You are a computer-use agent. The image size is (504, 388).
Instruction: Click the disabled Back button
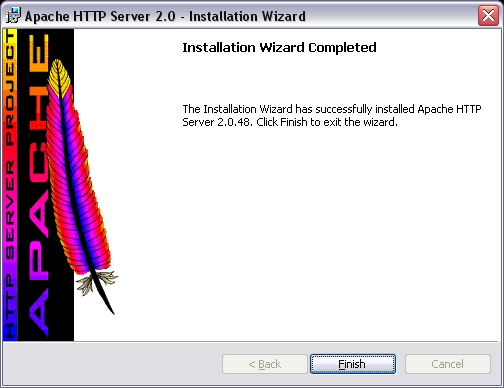(x=265, y=364)
